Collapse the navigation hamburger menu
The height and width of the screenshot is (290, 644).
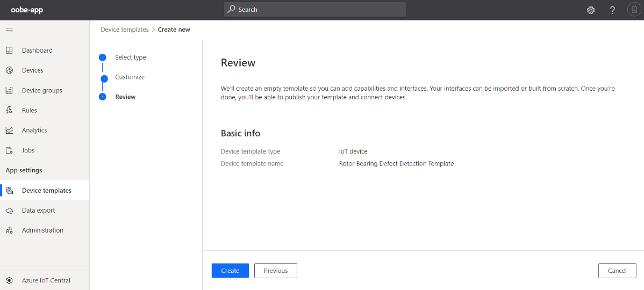(9, 30)
